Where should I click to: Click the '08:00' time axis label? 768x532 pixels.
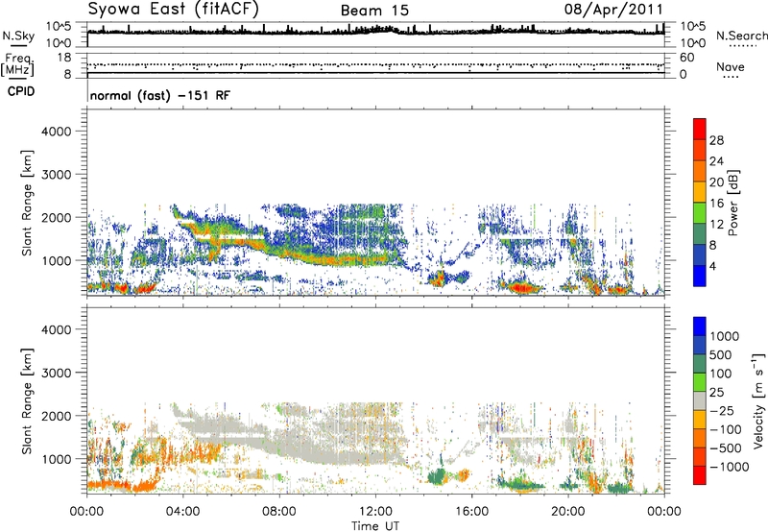(279, 512)
